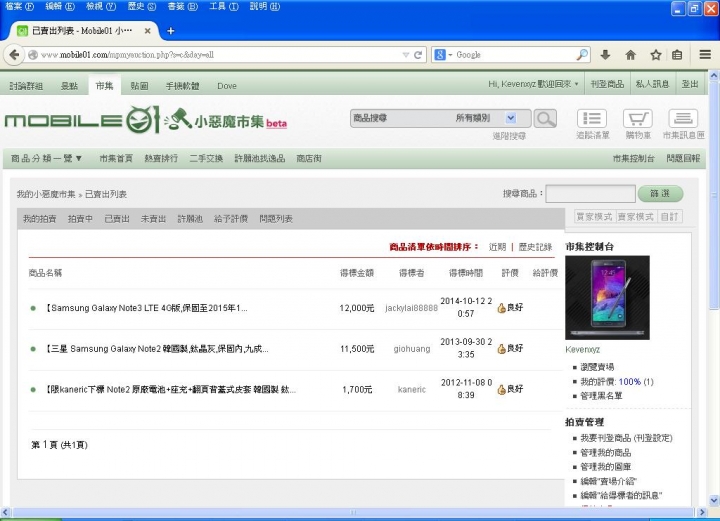The width and height of the screenshot is (720, 521).
Task: Expand the 商品分類一覽 category menu
Action: coord(47,158)
